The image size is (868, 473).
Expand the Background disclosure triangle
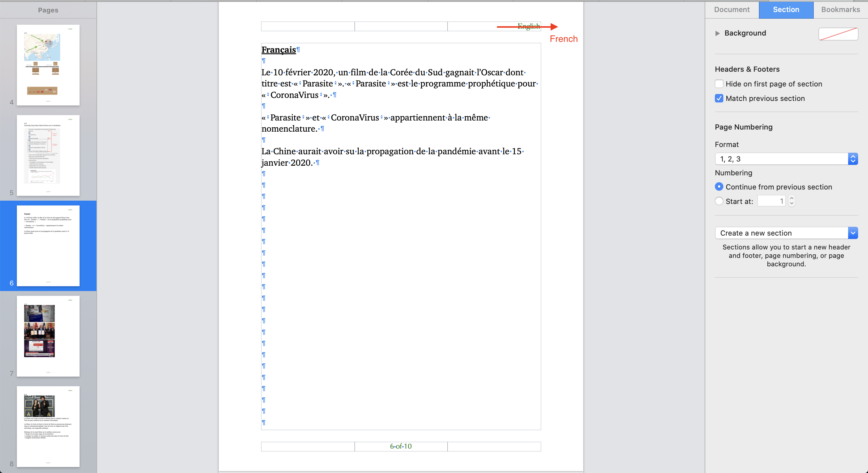coord(717,33)
